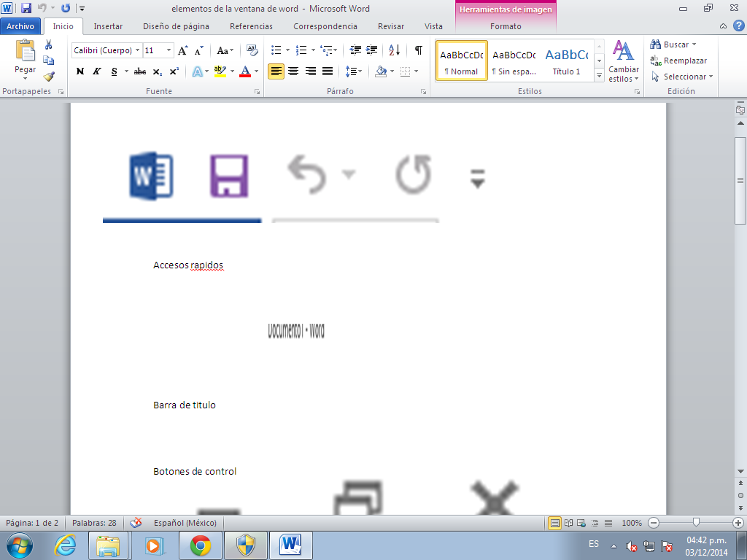This screenshot has width=747, height=560.
Task: Apply subscript formatting
Action: point(157,71)
